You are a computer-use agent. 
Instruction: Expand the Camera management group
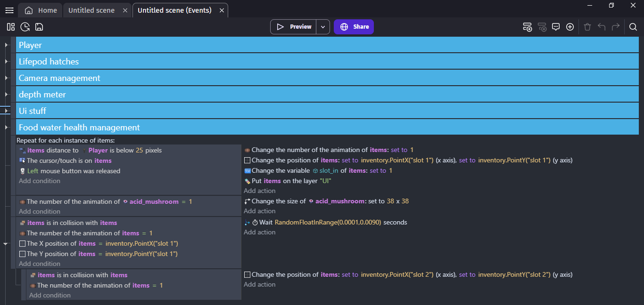[6, 78]
